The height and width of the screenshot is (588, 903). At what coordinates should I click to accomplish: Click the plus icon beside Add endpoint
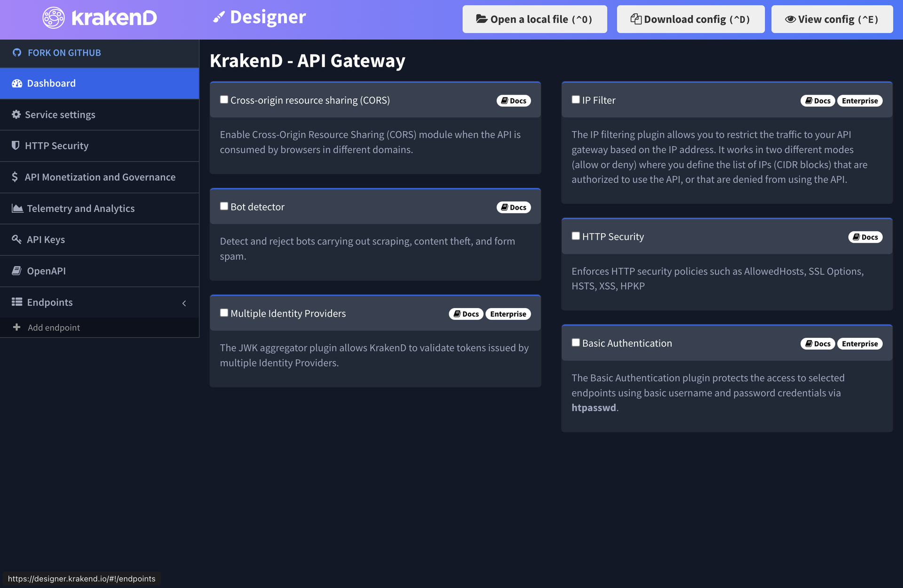point(16,327)
